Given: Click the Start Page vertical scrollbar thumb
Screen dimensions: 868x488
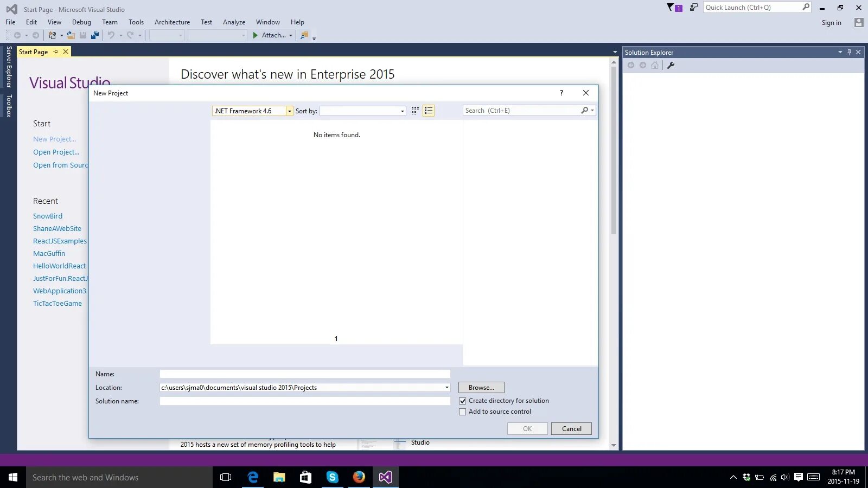Looking at the screenshot, I should [614, 150].
